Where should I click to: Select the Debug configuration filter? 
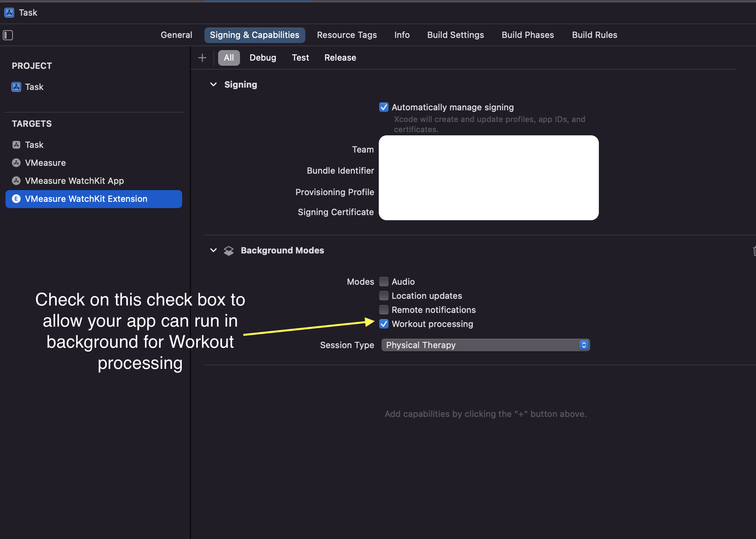[x=263, y=58]
